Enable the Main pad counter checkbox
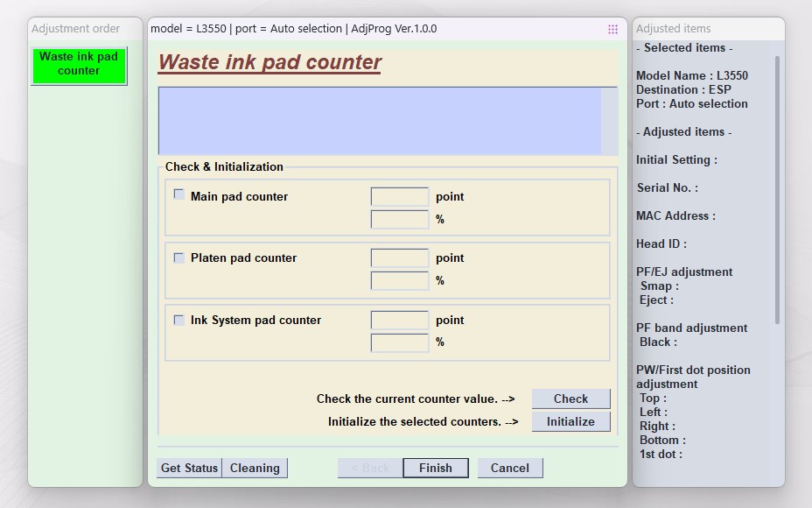812x508 pixels. coord(179,195)
